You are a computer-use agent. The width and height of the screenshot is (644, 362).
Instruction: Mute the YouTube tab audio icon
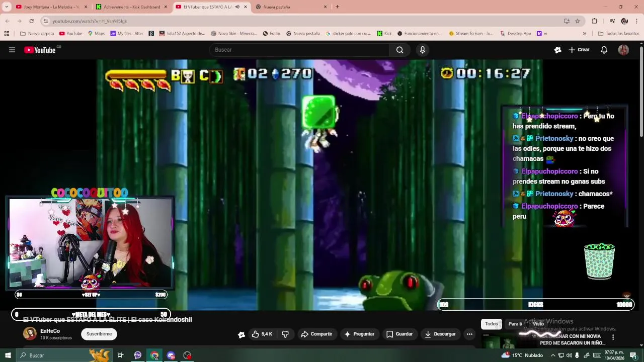click(x=237, y=7)
